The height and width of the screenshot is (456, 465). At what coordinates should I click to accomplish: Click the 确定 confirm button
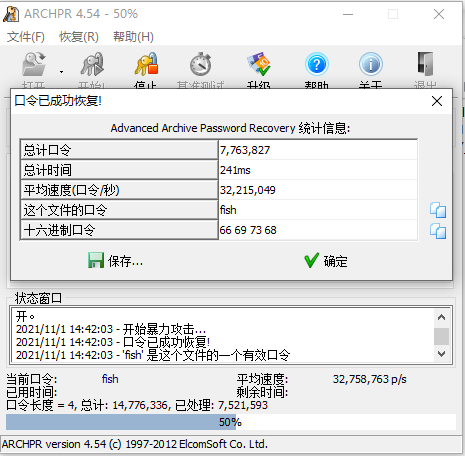pyautogui.click(x=326, y=261)
